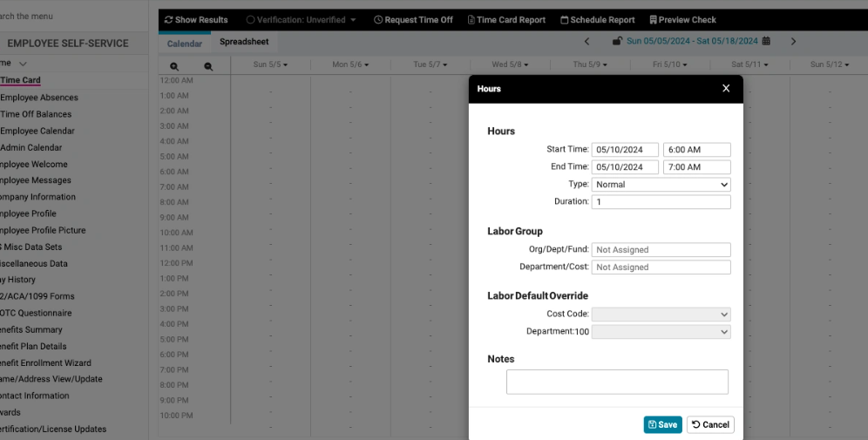The image size is (868, 440).
Task: Click the unlocked padlock icon
Action: [617, 41]
